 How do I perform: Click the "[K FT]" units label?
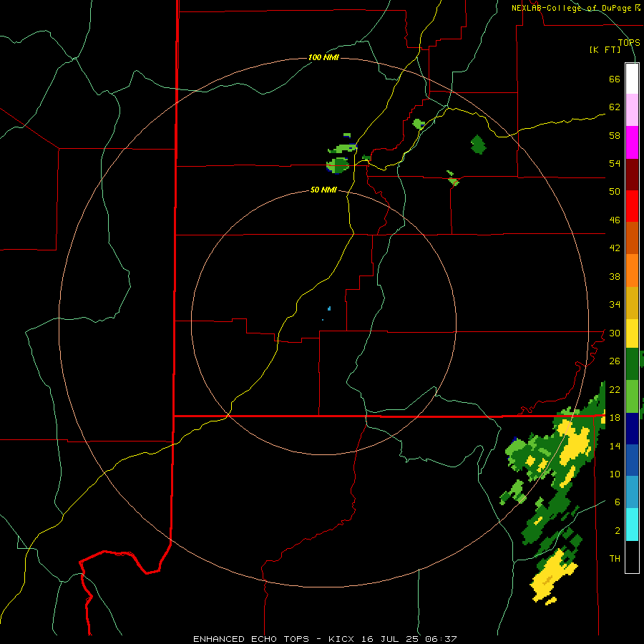(x=605, y=50)
